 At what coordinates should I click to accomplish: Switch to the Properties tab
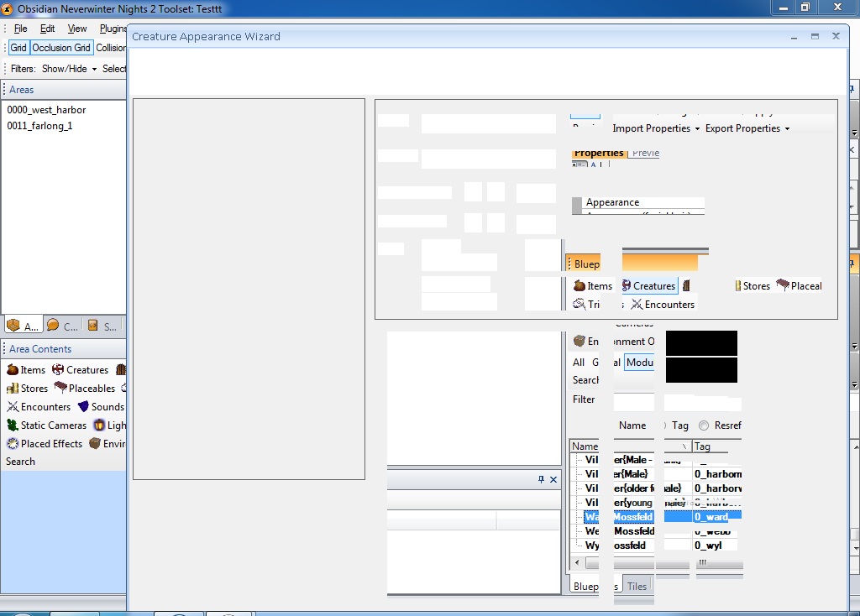[598, 153]
